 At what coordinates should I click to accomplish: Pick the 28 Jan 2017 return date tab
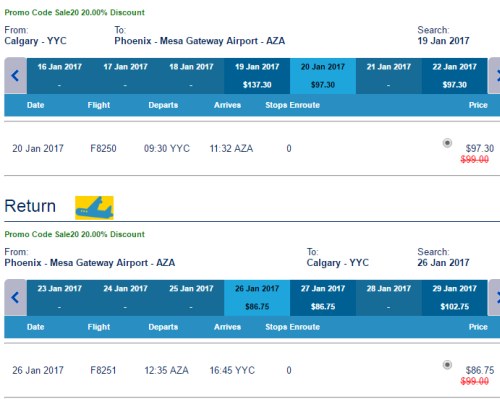tap(389, 298)
